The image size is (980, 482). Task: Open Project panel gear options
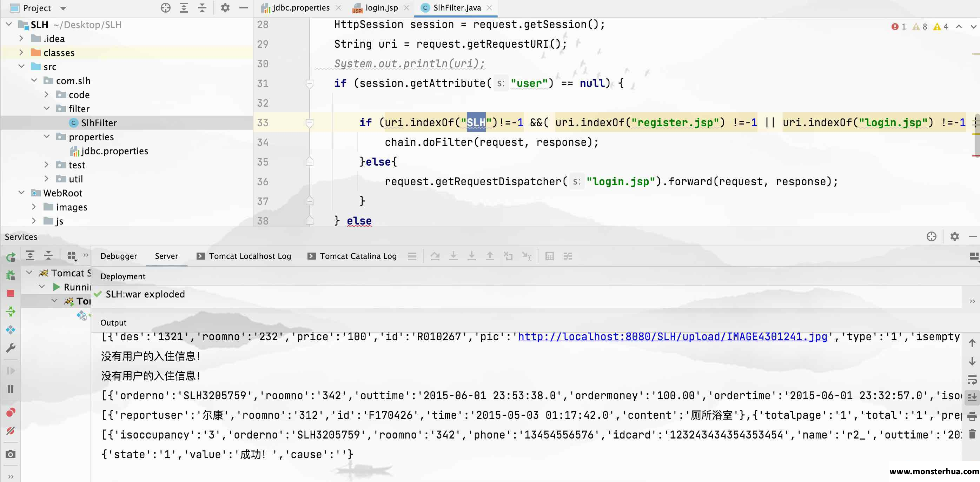click(225, 8)
